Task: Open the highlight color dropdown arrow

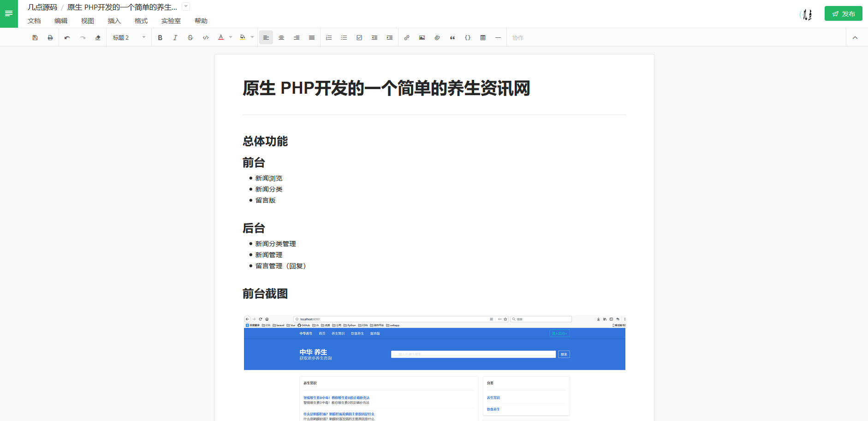Action: (252, 37)
